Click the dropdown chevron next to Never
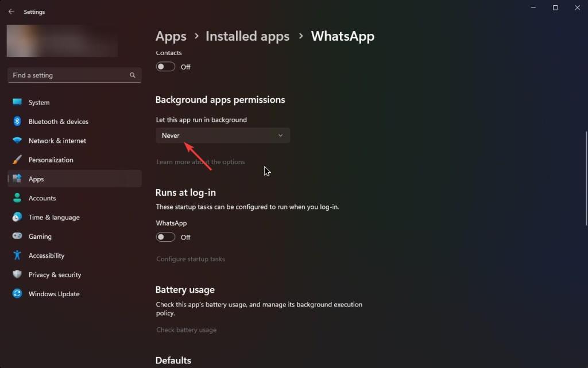The image size is (588, 368). point(280,135)
